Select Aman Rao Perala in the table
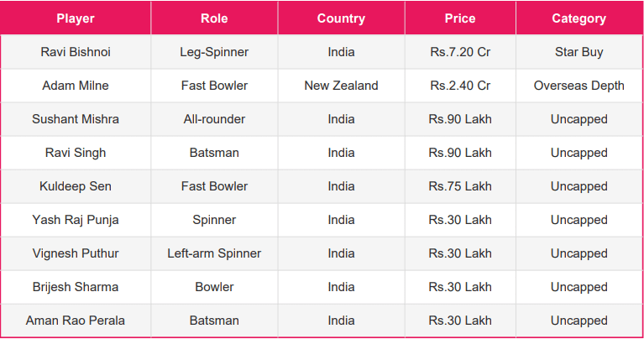 coord(76,321)
